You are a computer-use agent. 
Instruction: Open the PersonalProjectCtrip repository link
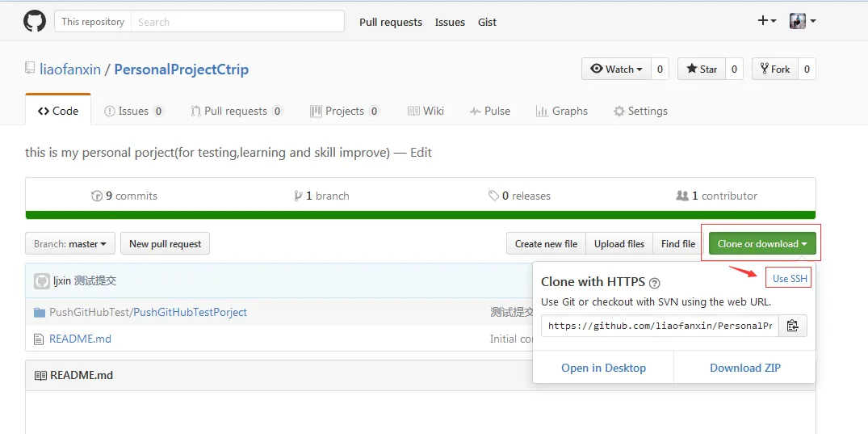[x=182, y=70]
